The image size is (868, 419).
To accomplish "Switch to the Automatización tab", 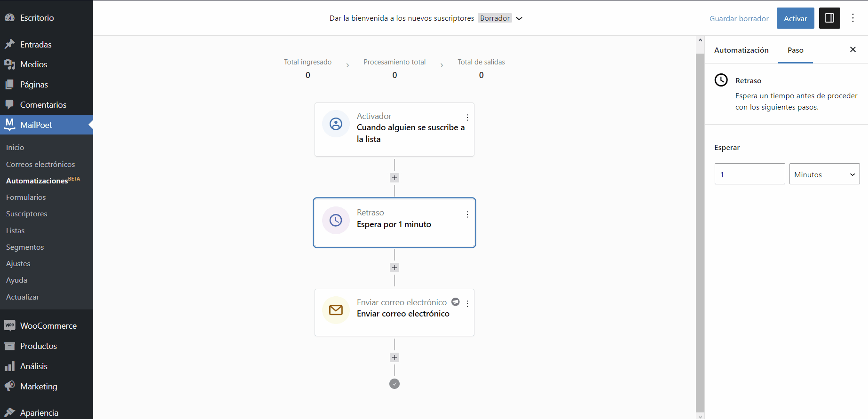I will pos(741,50).
